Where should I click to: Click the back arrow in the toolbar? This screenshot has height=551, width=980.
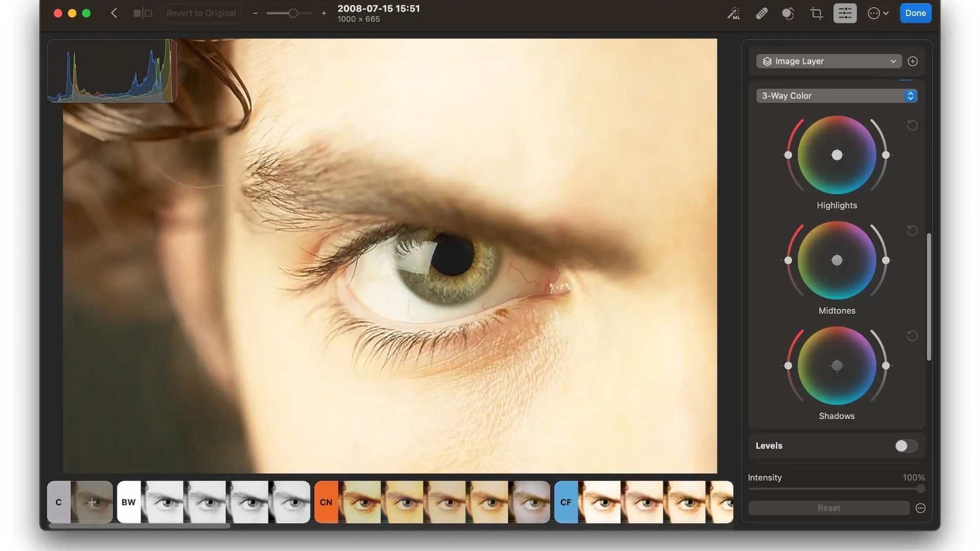[x=114, y=13]
